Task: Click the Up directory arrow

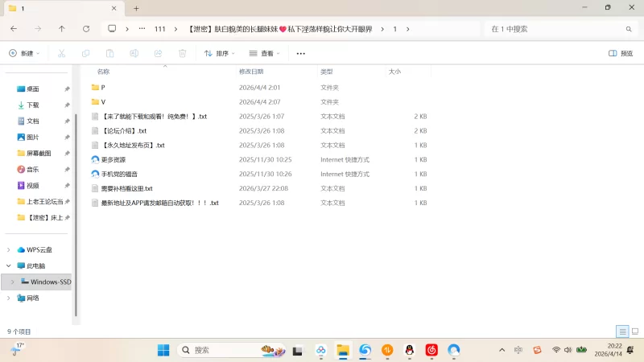Action: pyautogui.click(x=62, y=29)
